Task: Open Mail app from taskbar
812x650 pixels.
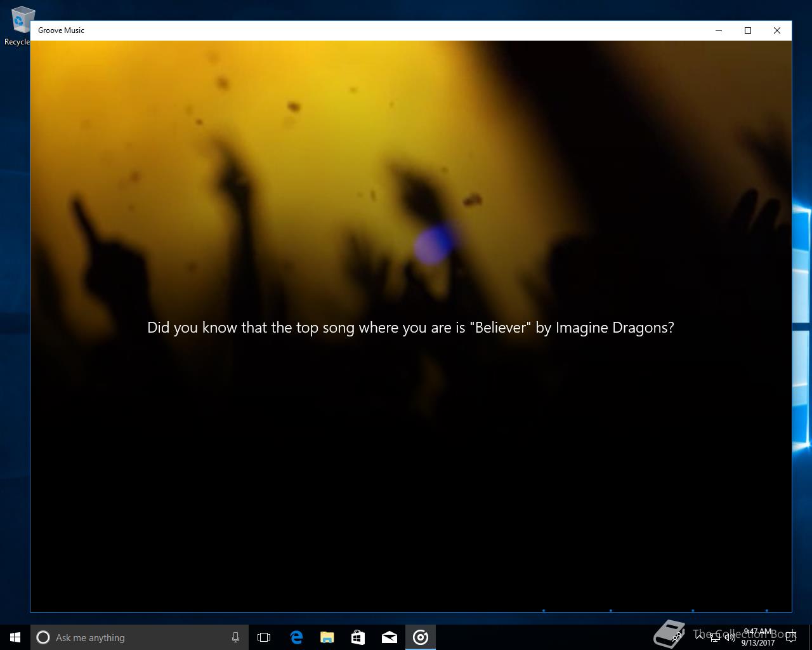Action: coord(389,637)
